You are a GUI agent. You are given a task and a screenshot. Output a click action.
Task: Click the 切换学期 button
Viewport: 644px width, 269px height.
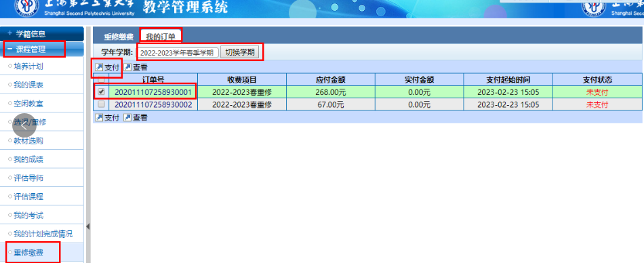pyautogui.click(x=240, y=53)
